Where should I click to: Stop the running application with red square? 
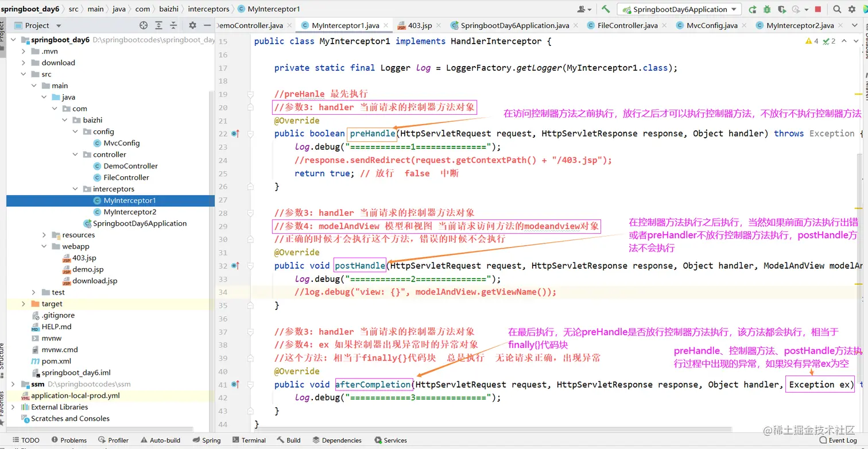818,9
